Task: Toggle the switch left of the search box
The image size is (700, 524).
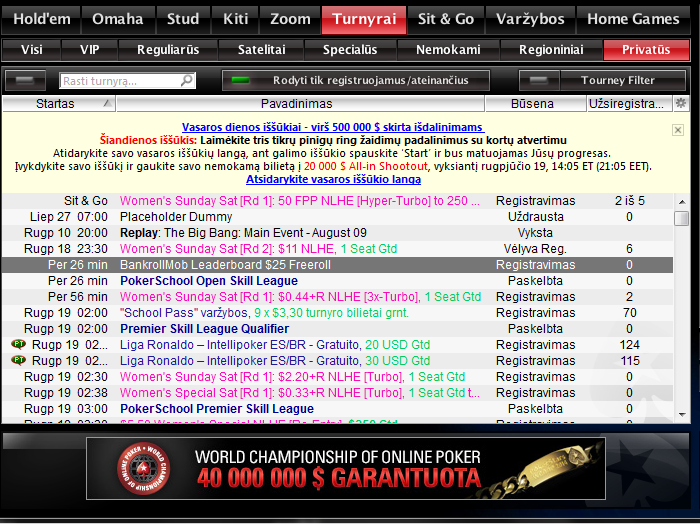Action: tap(25, 80)
